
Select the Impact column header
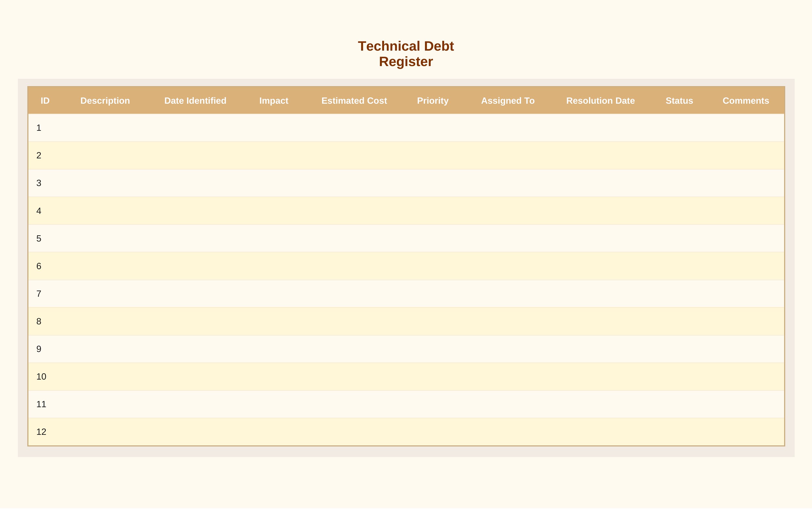pos(274,101)
